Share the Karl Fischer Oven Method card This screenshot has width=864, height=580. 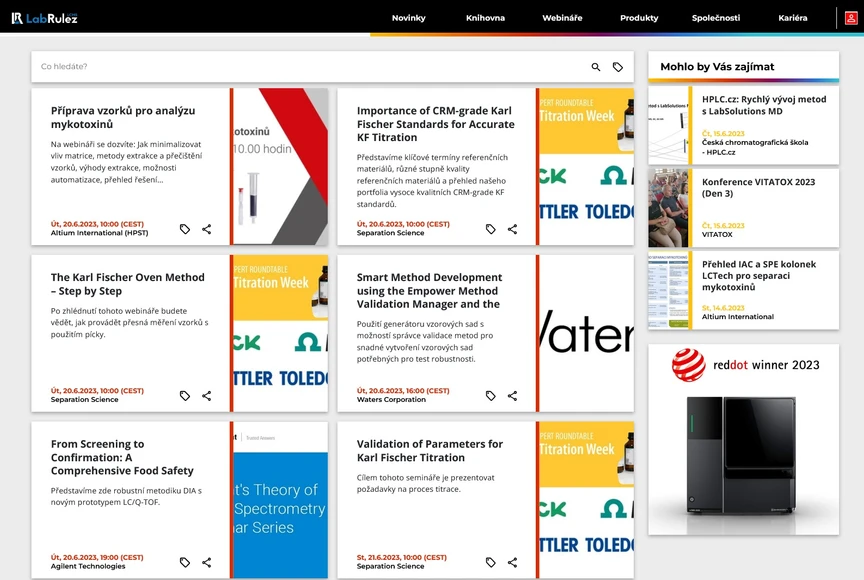click(x=207, y=395)
